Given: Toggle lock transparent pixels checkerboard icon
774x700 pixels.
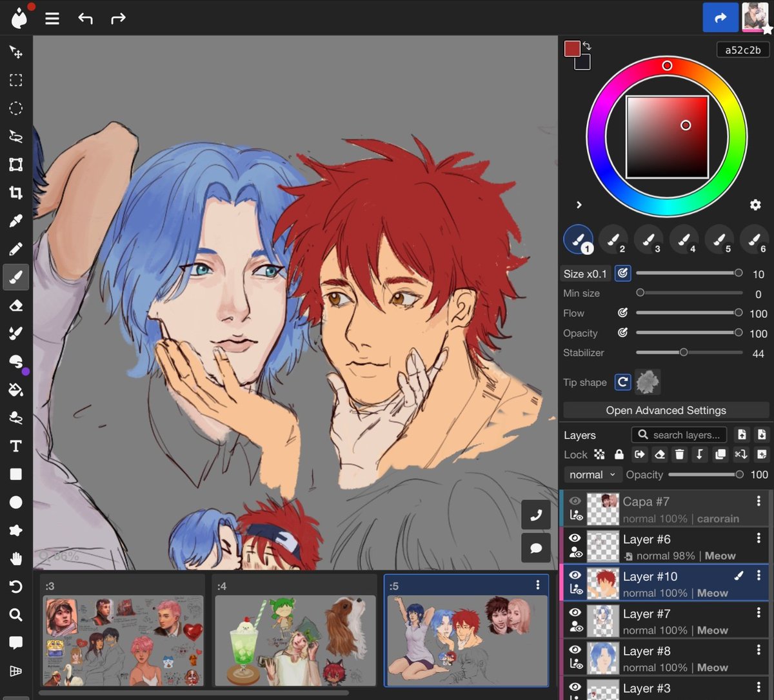Looking at the screenshot, I should pos(600,455).
